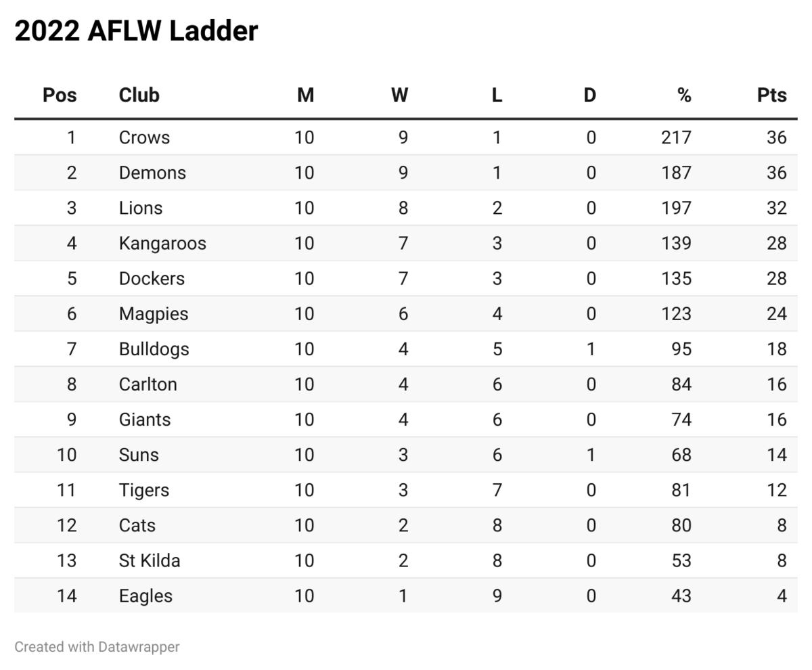This screenshot has width=812, height=670.
Task: Click the Bulldogs club cell
Action: (x=154, y=349)
